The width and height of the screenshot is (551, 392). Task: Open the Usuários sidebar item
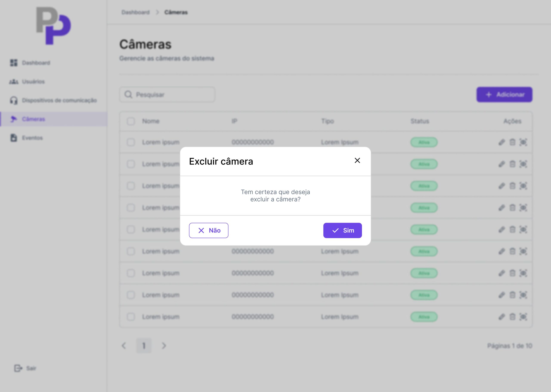(x=33, y=82)
